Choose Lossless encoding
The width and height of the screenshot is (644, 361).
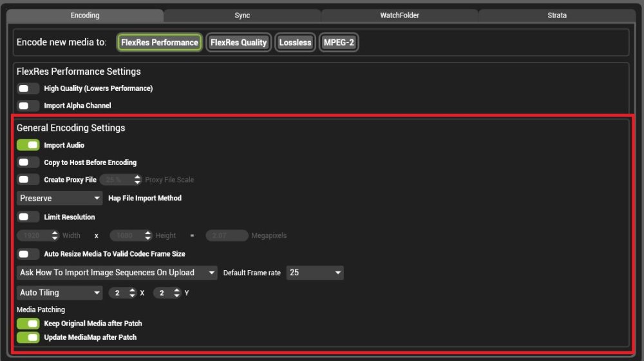[x=295, y=43]
